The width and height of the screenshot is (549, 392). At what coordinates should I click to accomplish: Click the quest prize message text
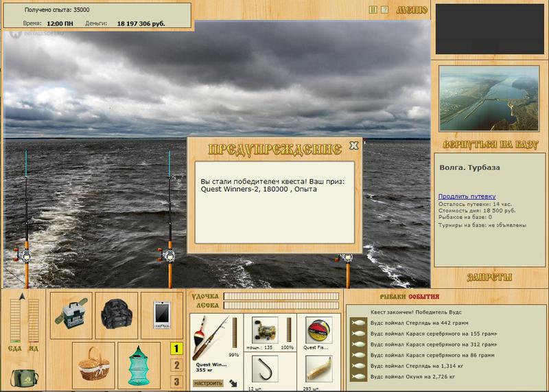[272, 185]
